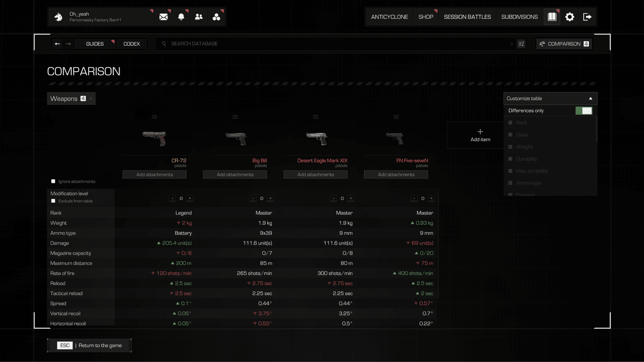Decrease Big Bill modification level

[253, 198]
